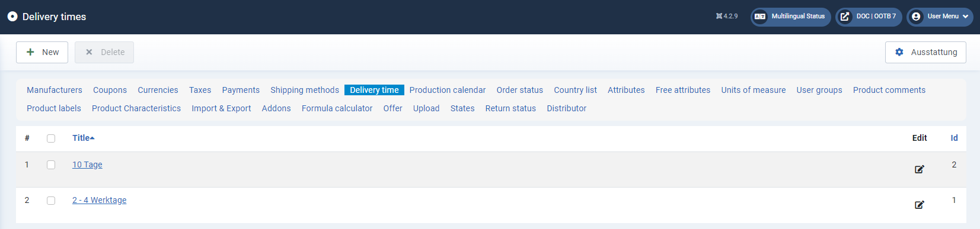Screen dimensions: 980x229
Task: Toggle the select-all checkbox in header
Action: 51,138
